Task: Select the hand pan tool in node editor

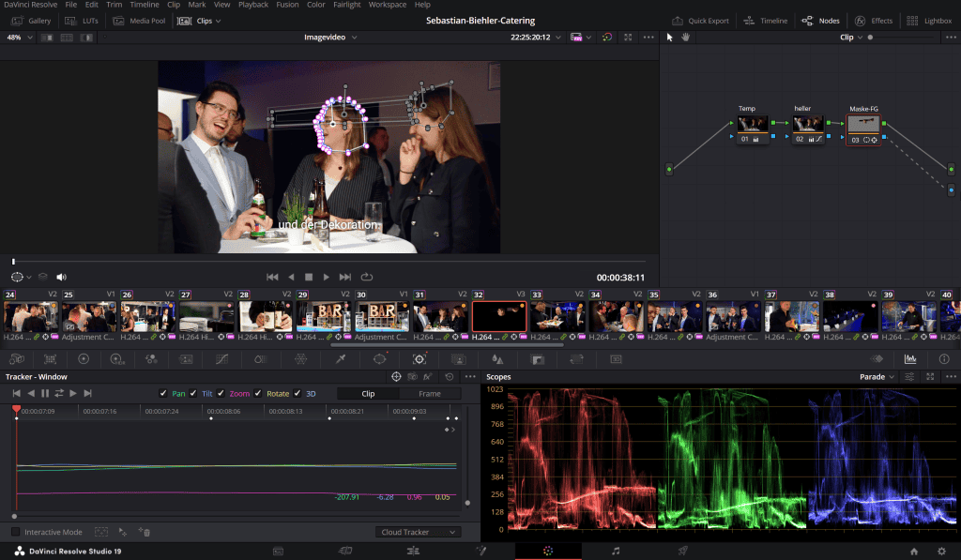Action: [x=686, y=38]
